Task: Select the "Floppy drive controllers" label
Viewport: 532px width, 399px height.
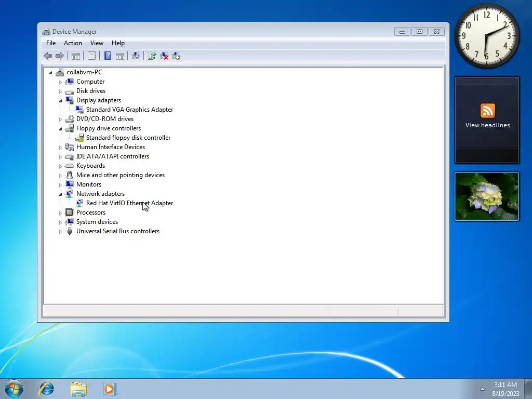Action: [x=108, y=128]
